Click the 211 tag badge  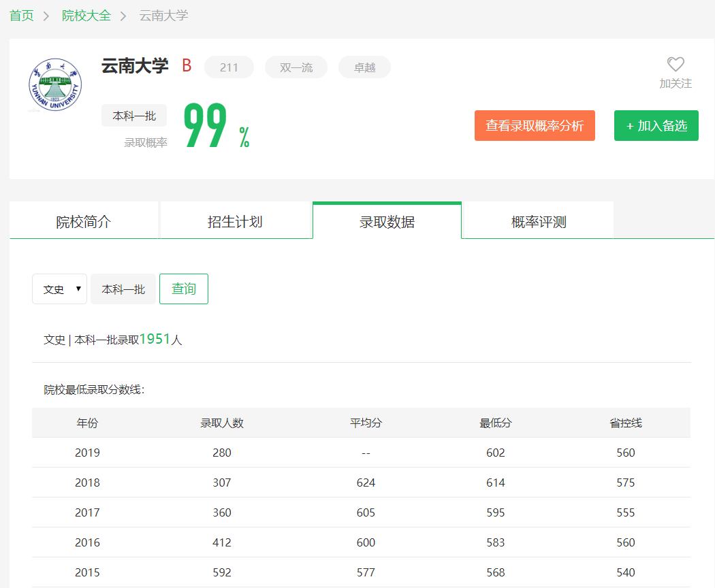[229, 67]
